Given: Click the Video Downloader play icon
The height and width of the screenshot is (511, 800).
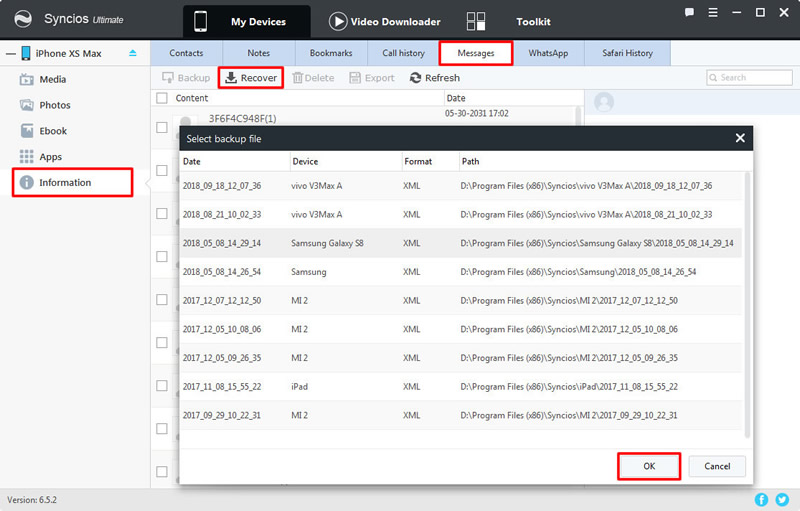Looking at the screenshot, I should (x=338, y=21).
